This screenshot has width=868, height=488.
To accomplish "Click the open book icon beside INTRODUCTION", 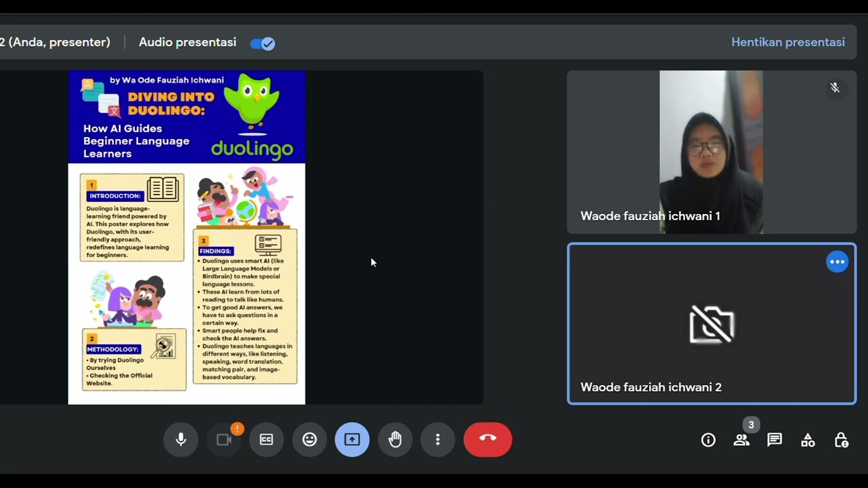I will point(163,188).
